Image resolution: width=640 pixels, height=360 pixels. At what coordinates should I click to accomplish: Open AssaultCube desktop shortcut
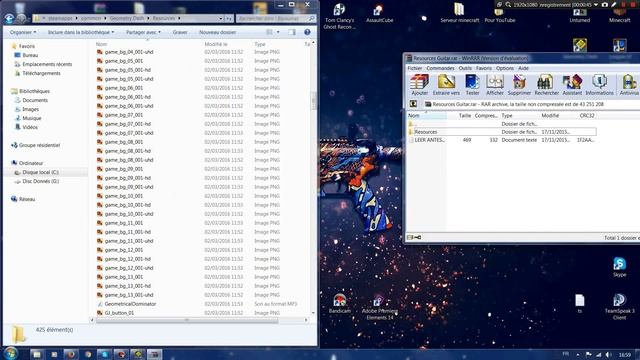pos(379,13)
